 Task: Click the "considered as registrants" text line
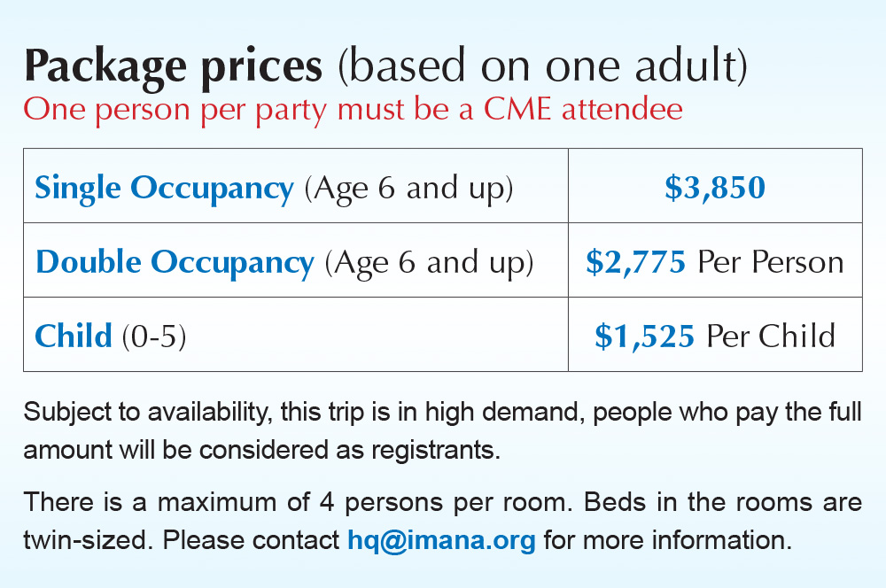350,450
